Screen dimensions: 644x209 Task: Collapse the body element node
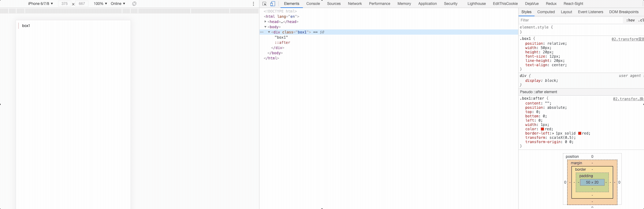[265, 27]
